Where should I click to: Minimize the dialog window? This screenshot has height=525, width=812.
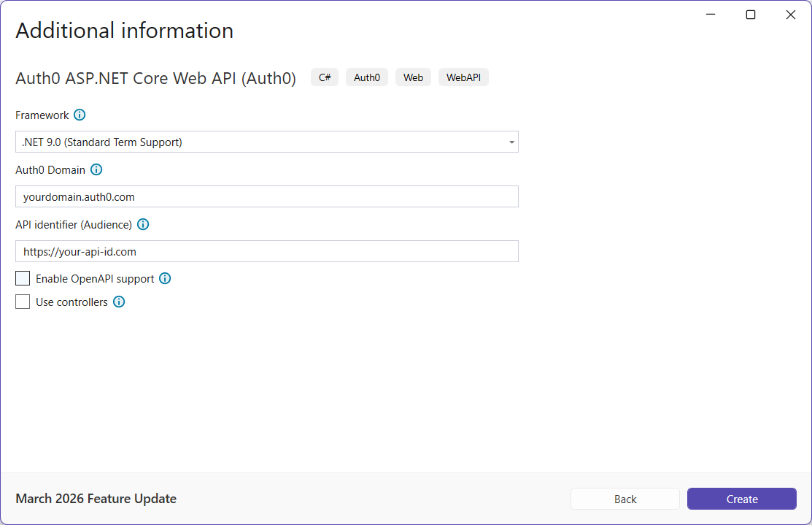point(711,15)
